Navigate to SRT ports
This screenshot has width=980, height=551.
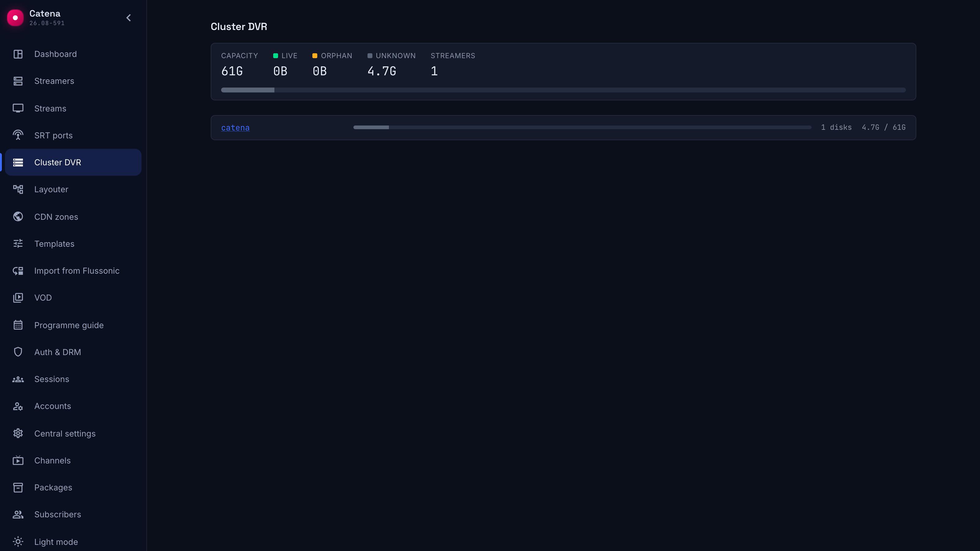click(x=73, y=135)
